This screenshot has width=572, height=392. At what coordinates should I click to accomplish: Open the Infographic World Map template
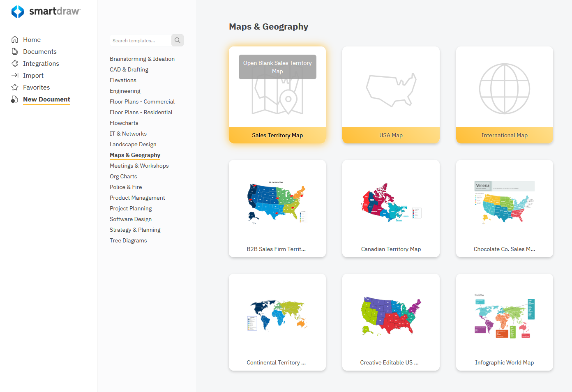[504, 322]
